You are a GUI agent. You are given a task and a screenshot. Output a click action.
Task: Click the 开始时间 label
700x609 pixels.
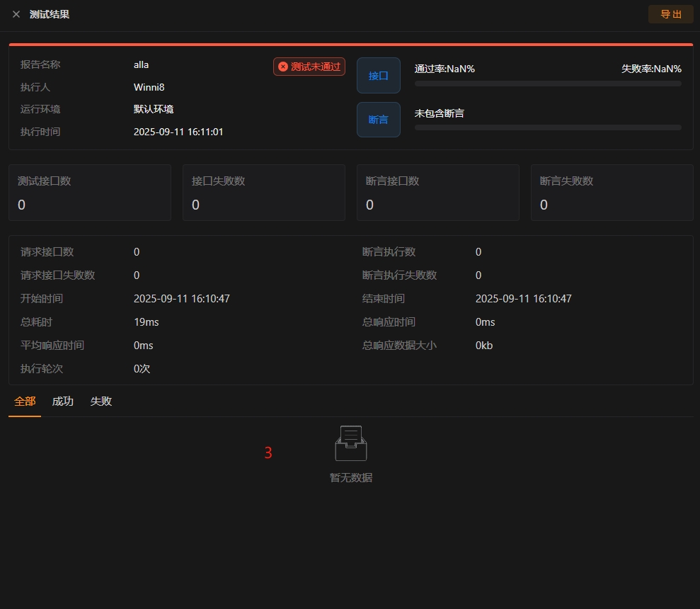coord(42,298)
